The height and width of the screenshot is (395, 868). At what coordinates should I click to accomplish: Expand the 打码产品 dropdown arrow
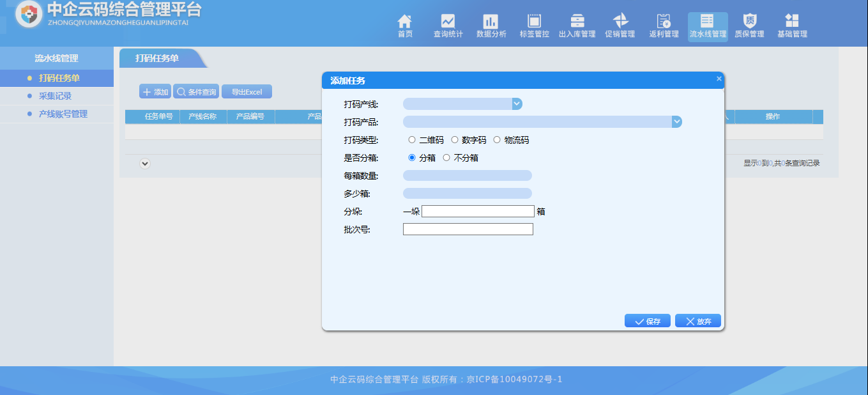677,121
